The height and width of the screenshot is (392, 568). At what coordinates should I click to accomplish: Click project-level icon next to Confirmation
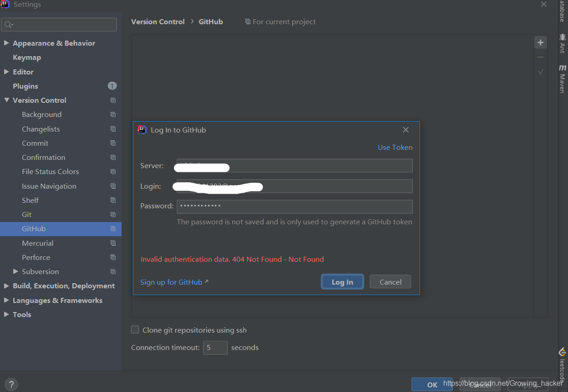point(113,157)
